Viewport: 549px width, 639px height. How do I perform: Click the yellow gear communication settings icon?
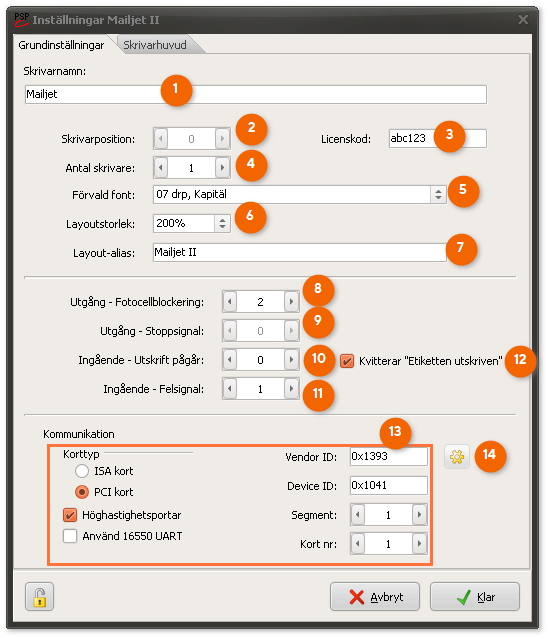pyautogui.click(x=456, y=456)
